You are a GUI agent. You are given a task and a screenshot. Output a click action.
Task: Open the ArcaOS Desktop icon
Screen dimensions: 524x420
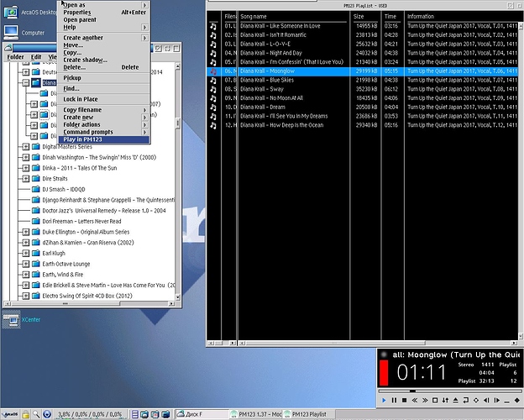coord(11,12)
